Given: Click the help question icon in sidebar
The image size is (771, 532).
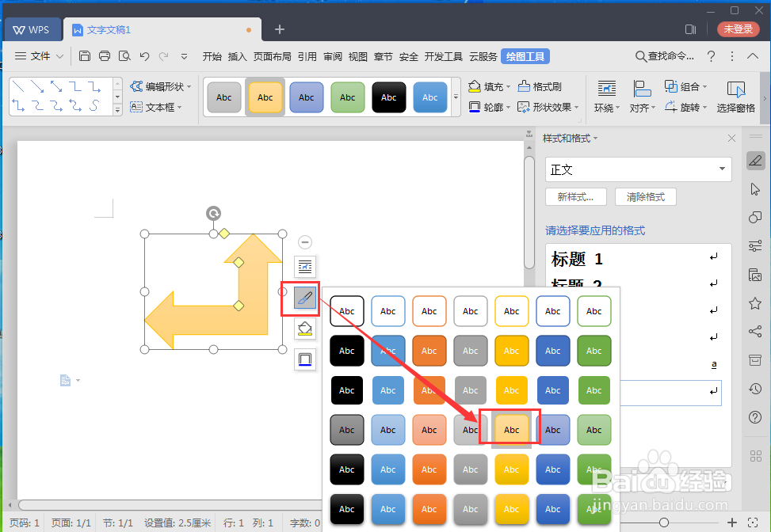Looking at the screenshot, I should point(755,417).
